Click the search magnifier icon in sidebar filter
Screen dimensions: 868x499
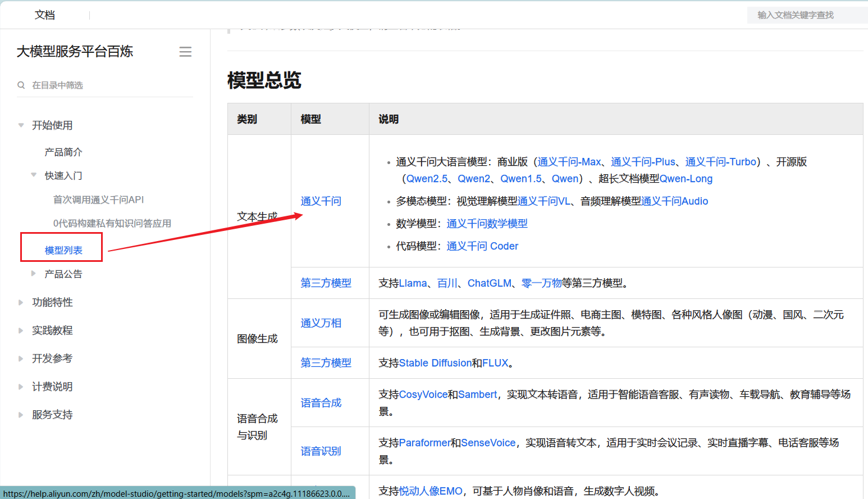tap(21, 85)
